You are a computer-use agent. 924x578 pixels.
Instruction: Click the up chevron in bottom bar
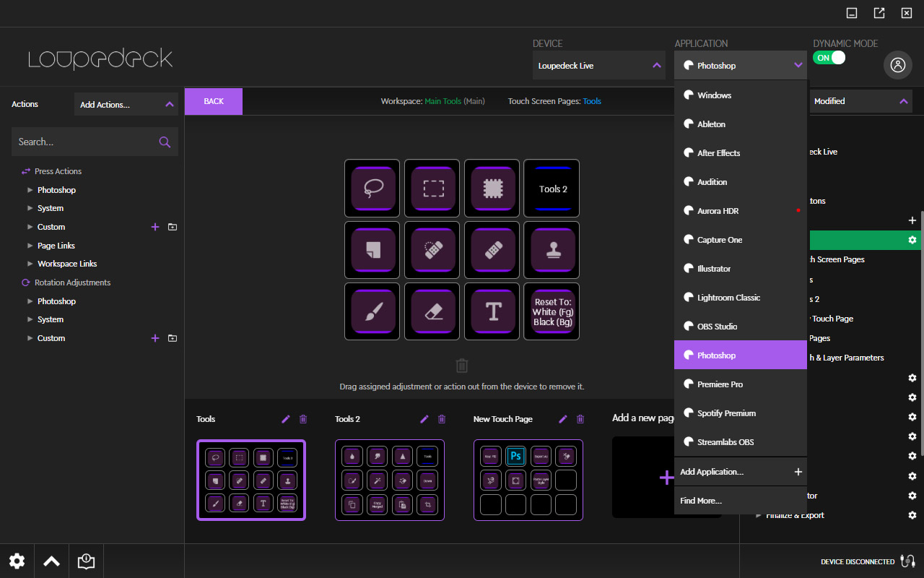[x=51, y=561]
